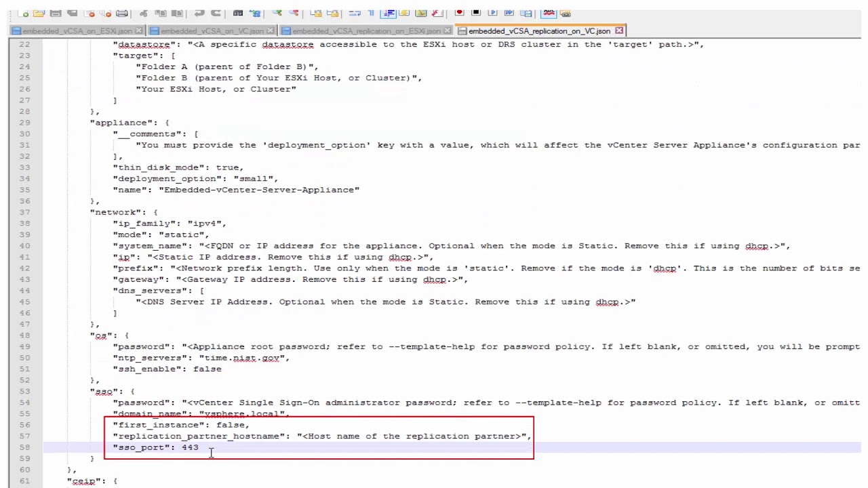Click the "target" key text

[136, 56]
